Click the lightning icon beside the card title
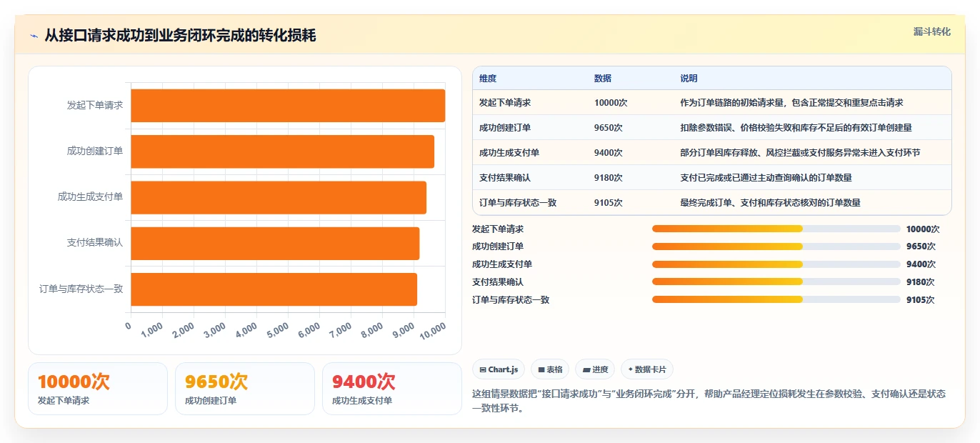Viewport: 980px width, 443px height. (34, 36)
